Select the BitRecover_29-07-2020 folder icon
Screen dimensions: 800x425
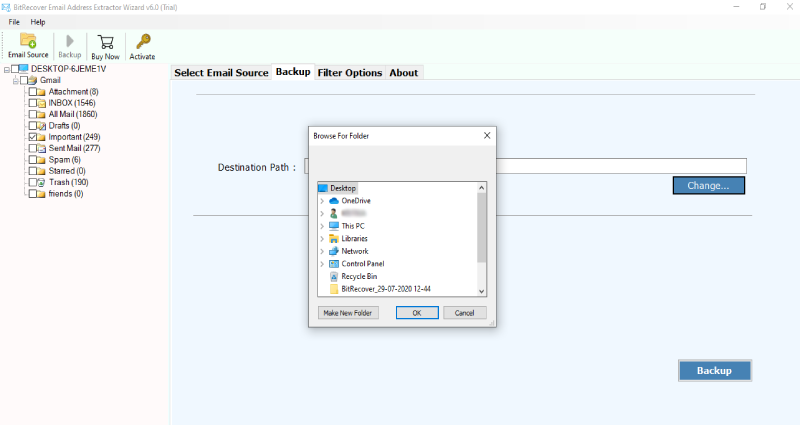(x=334, y=289)
